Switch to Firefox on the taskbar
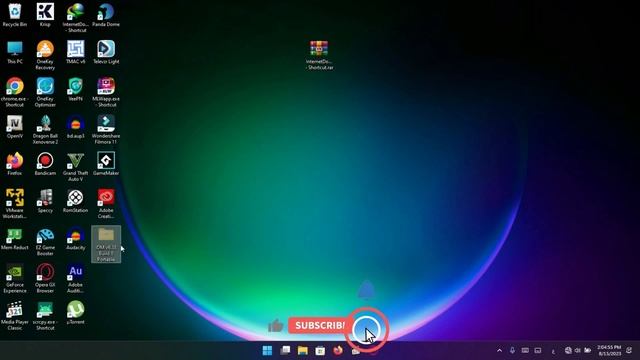This screenshot has width=640, height=360. pyautogui.click(x=338, y=350)
